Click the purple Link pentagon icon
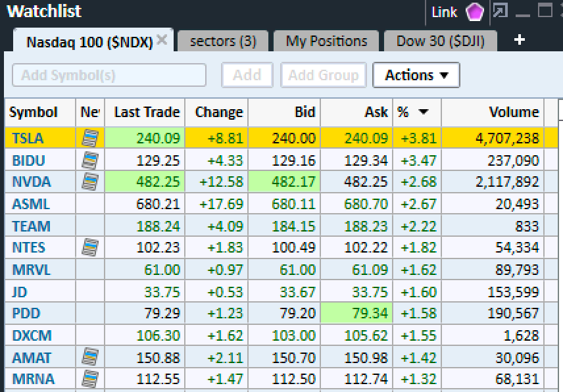This screenshot has width=563, height=392. pyautogui.click(x=475, y=12)
